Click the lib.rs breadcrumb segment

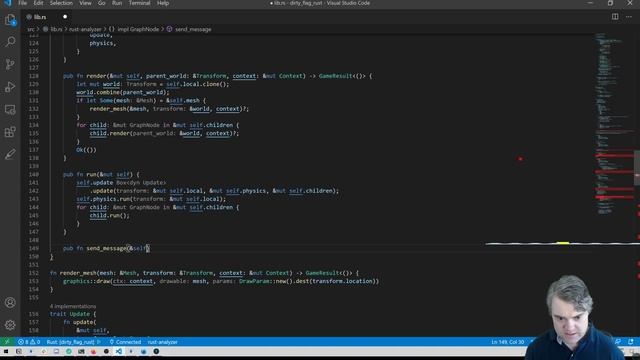[x=53, y=29]
